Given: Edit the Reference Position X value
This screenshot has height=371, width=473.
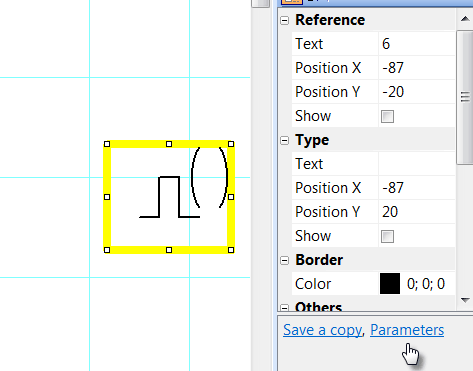Looking at the screenshot, I should coord(417,68).
